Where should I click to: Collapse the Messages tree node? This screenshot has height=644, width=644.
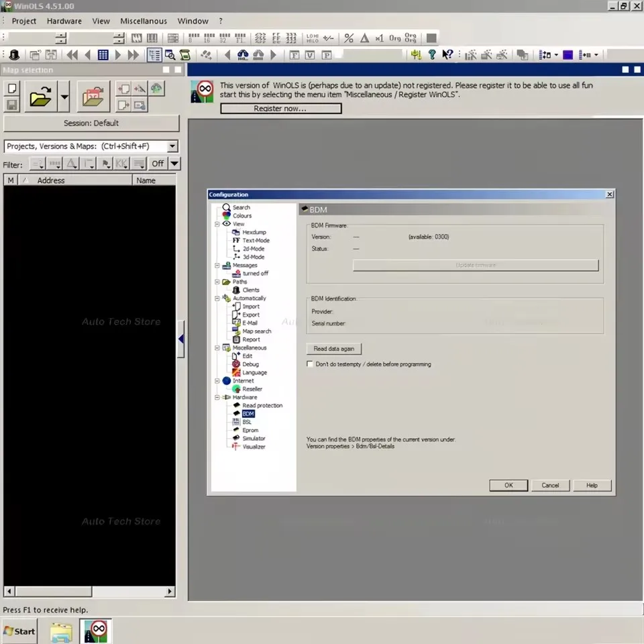point(217,266)
